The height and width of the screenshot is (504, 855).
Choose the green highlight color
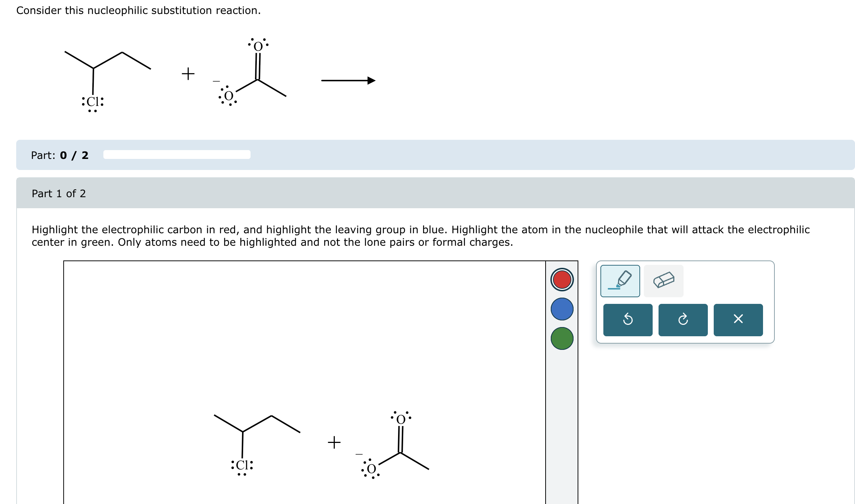pos(562,338)
